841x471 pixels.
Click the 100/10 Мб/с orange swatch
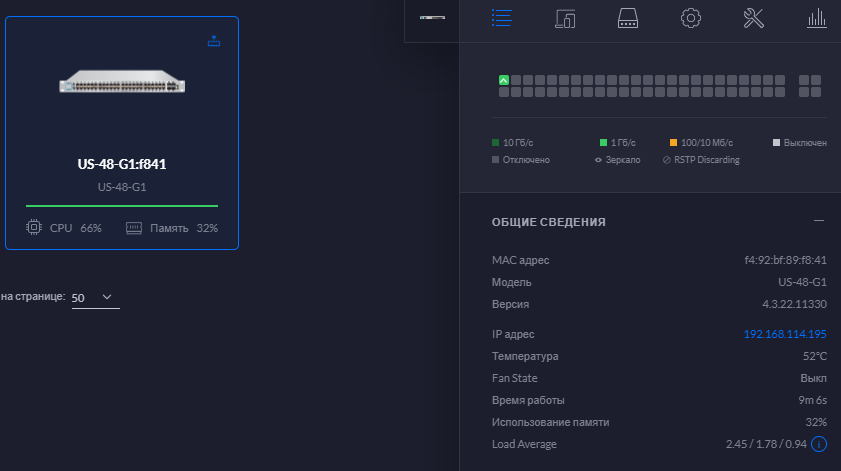point(674,143)
